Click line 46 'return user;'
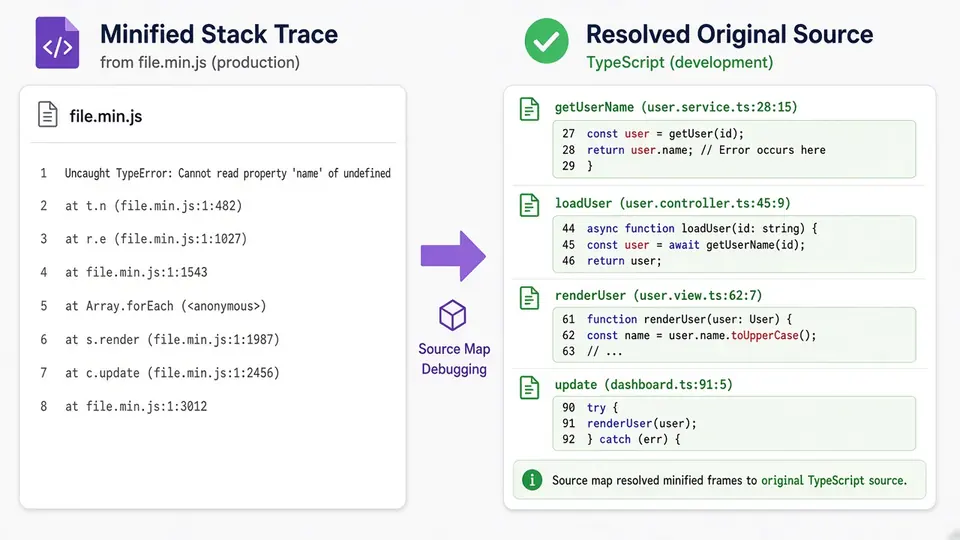Viewport: 960px width, 540px height. point(624,261)
